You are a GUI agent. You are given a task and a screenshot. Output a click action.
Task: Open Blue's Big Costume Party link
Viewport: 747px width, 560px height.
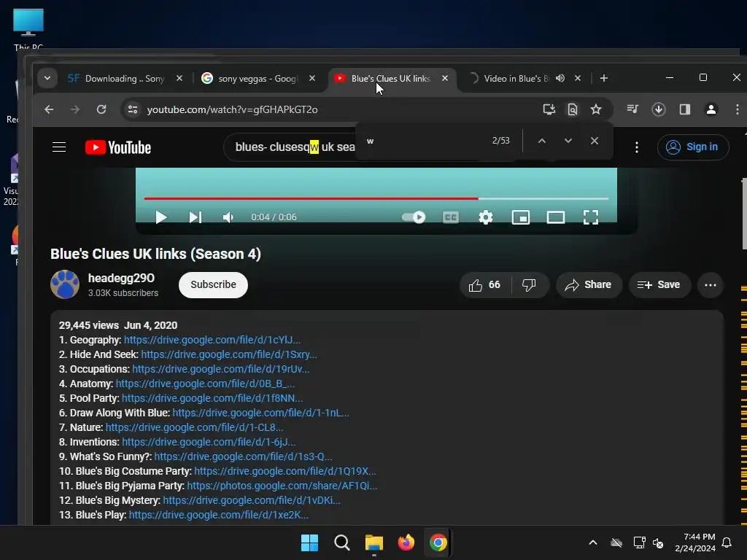click(285, 472)
